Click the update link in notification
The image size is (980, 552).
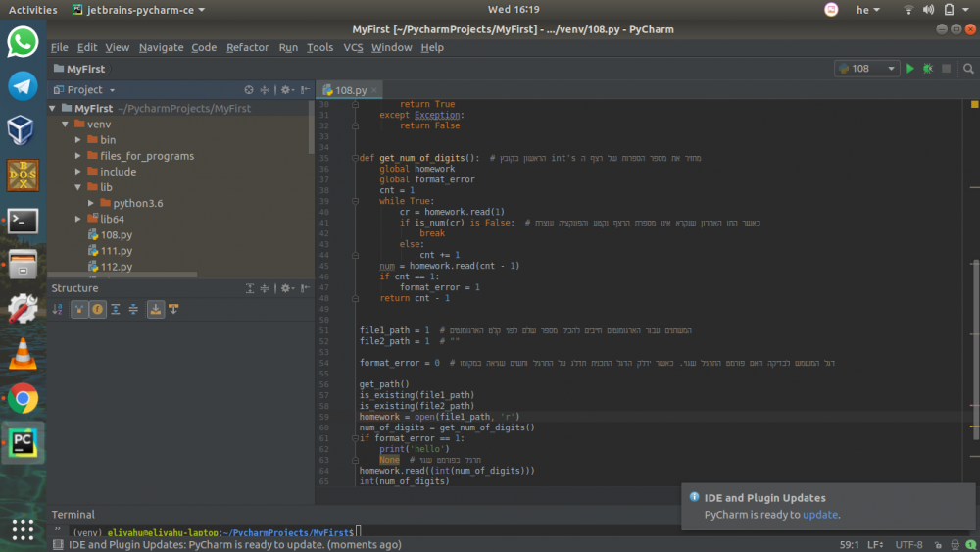click(820, 514)
